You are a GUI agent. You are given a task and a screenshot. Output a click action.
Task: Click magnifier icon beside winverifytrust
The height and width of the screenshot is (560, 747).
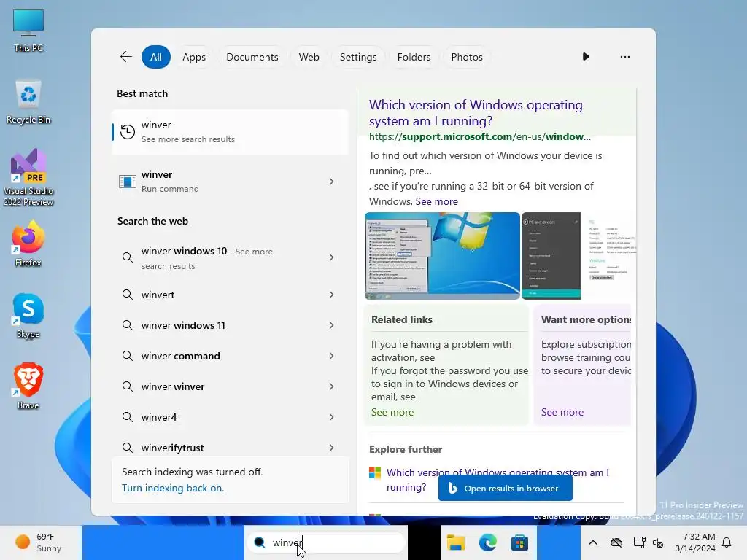point(127,448)
